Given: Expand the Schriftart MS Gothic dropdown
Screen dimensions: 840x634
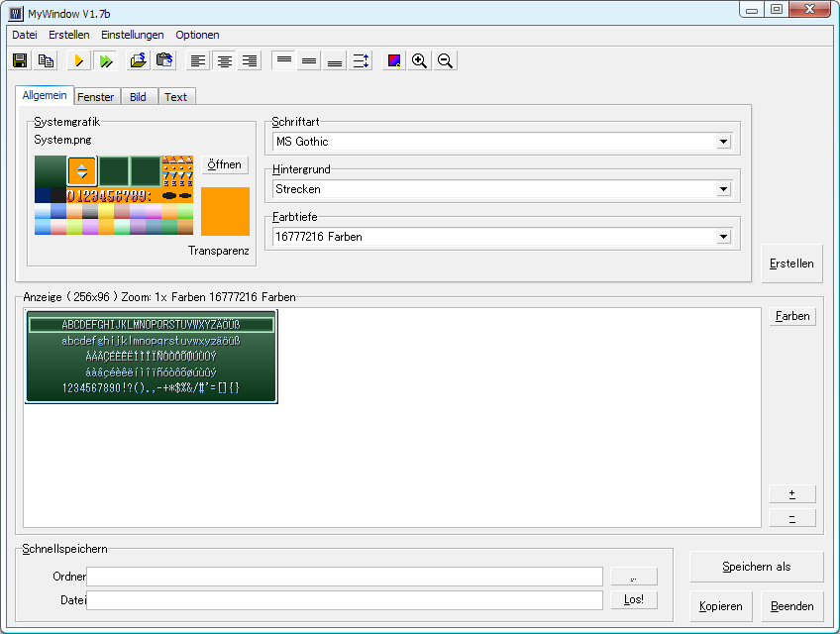Looking at the screenshot, I should (x=723, y=142).
